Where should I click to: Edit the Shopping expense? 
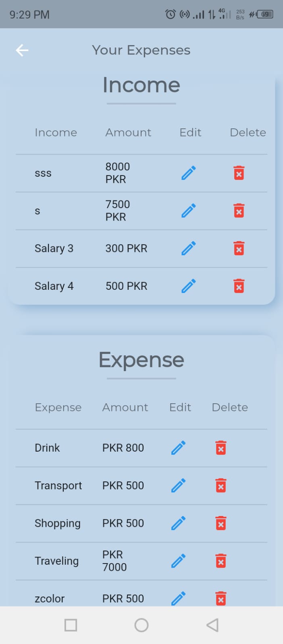[x=178, y=523]
